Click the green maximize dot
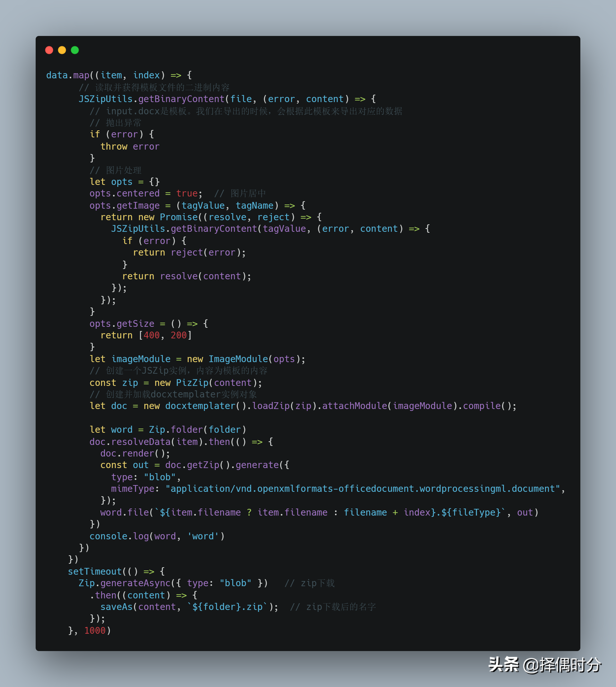This screenshot has height=687, width=616. click(75, 50)
